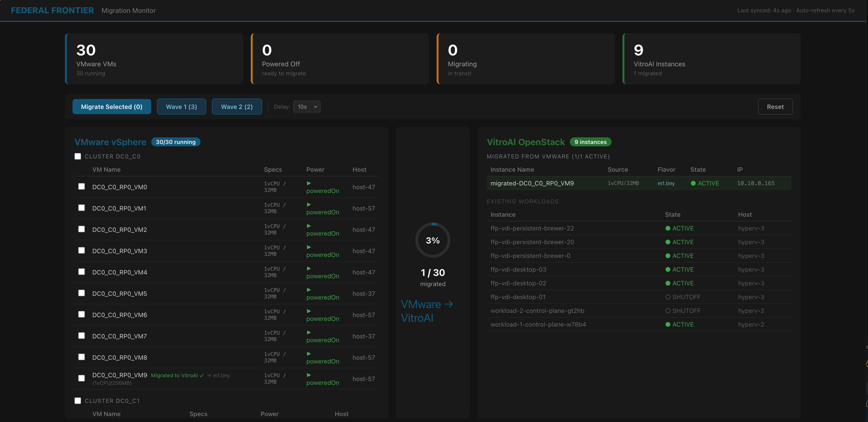
Task: Click the poweredOn play icon for DC0_C0_RP0_VM3
Action: [309, 247]
